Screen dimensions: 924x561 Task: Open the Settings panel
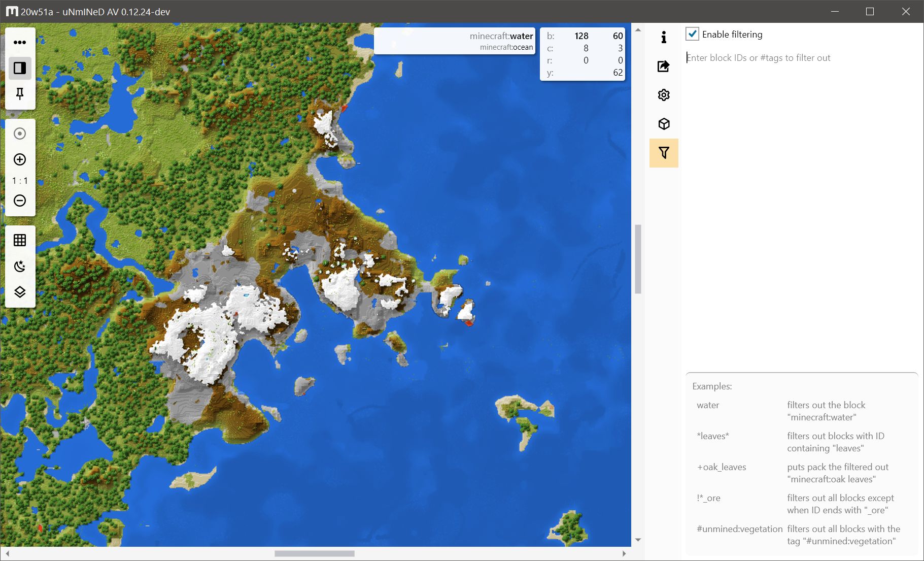click(x=664, y=95)
